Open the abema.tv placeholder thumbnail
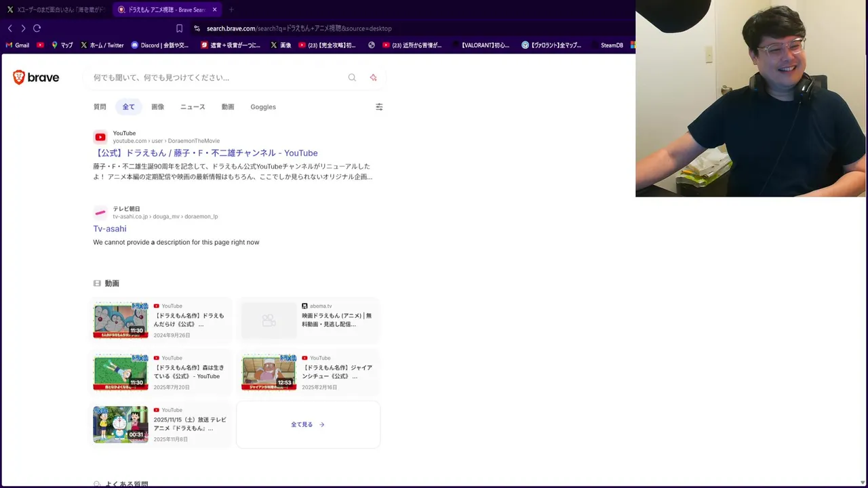The width and height of the screenshot is (868, 488). click(x=269, y=320)
